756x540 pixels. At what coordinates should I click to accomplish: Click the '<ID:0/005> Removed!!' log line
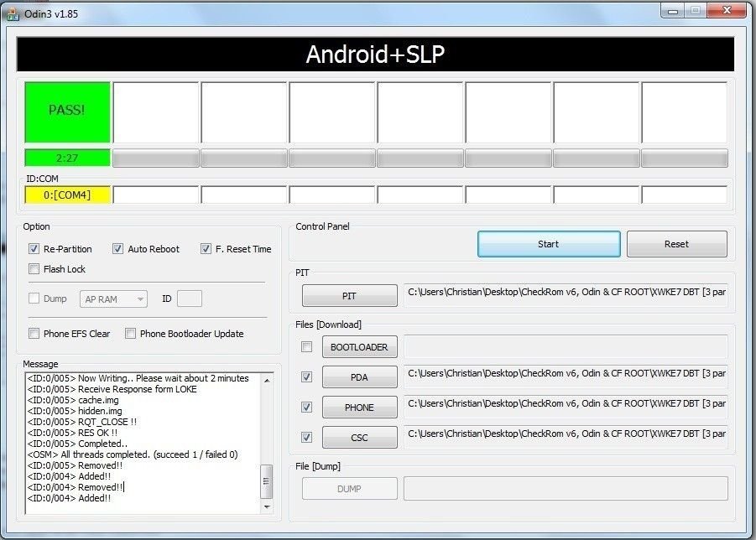tap(75, 465)
